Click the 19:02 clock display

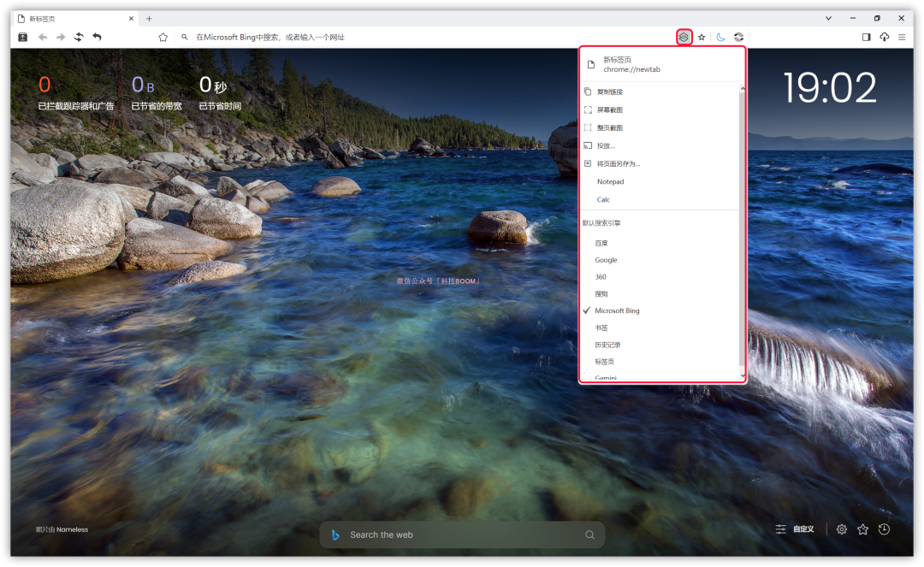(830, 88)
